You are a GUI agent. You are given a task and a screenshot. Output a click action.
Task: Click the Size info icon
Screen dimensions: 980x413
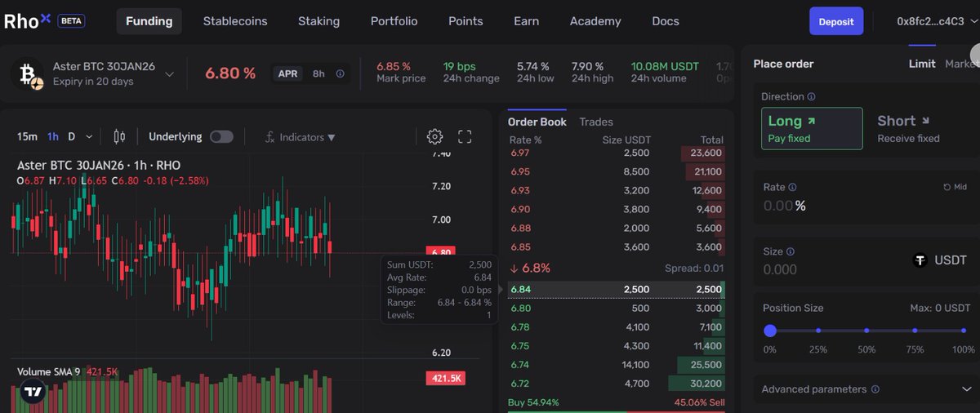pyautogui.click(x=790, y=252)
